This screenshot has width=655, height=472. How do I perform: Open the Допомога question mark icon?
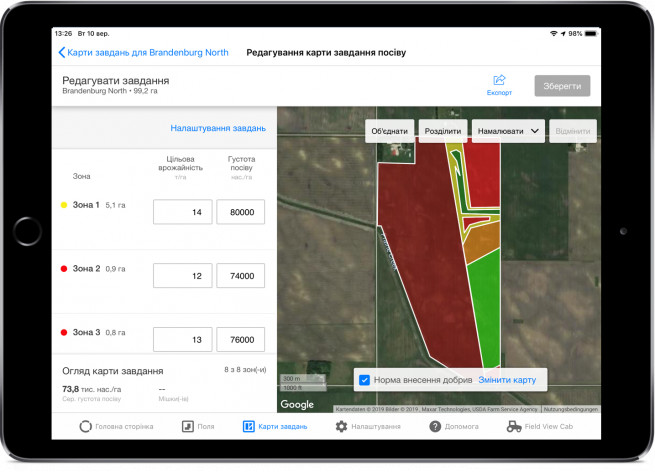435,426
